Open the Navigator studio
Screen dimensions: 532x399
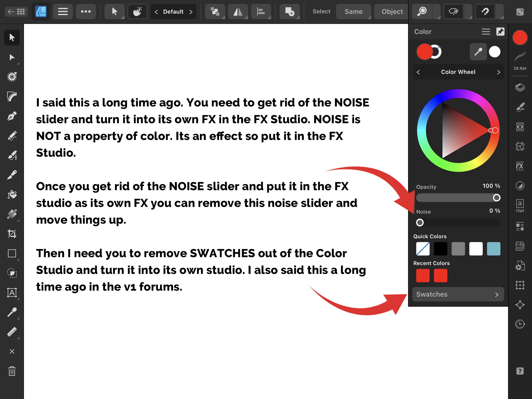[520, 305]
